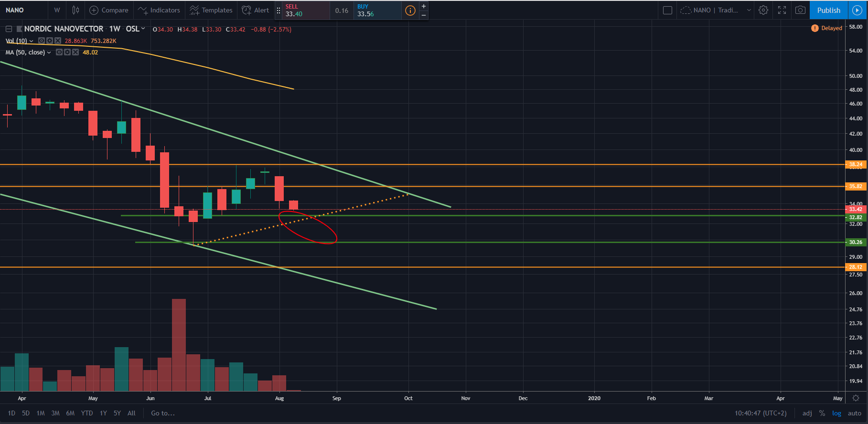
Task: Toggle the auto scale option
Action: click(x=854, y=413)
